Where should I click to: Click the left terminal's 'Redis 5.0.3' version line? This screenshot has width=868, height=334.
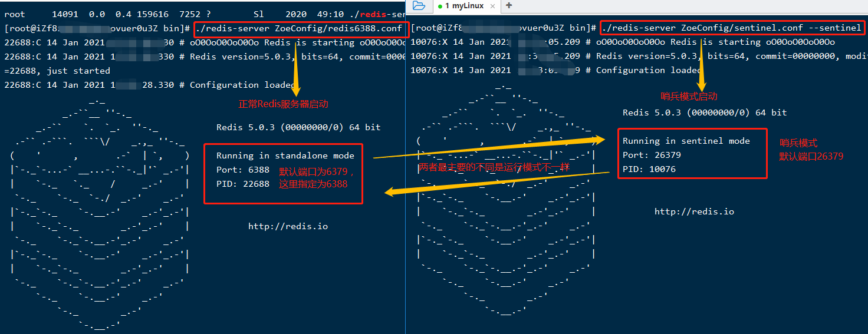(x=298, y=127)
